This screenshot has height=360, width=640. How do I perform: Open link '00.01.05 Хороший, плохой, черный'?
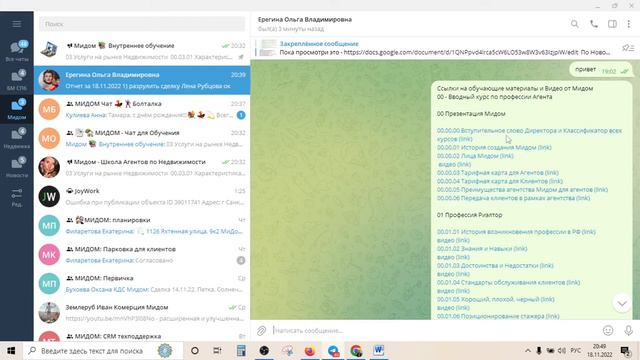[496, 299]
